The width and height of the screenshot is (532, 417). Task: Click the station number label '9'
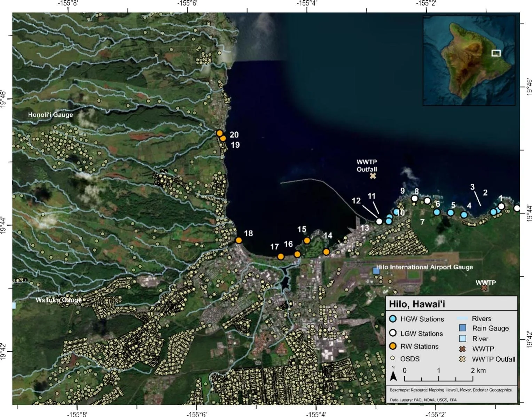(402, 191)
